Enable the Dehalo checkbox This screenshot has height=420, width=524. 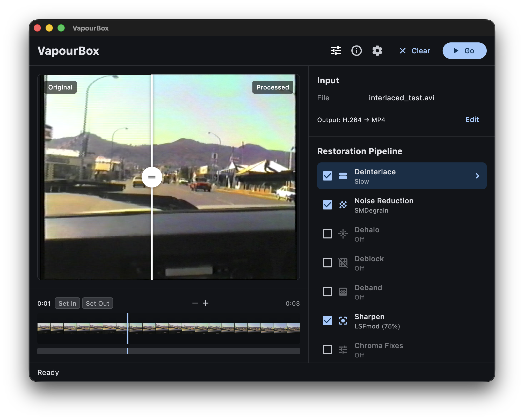[x=327, y=234]
